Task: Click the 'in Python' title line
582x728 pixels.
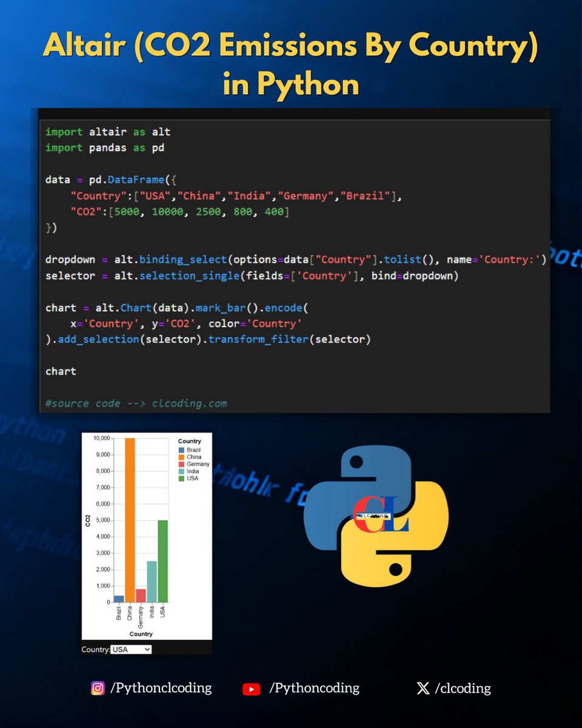Action: (291, 84)
